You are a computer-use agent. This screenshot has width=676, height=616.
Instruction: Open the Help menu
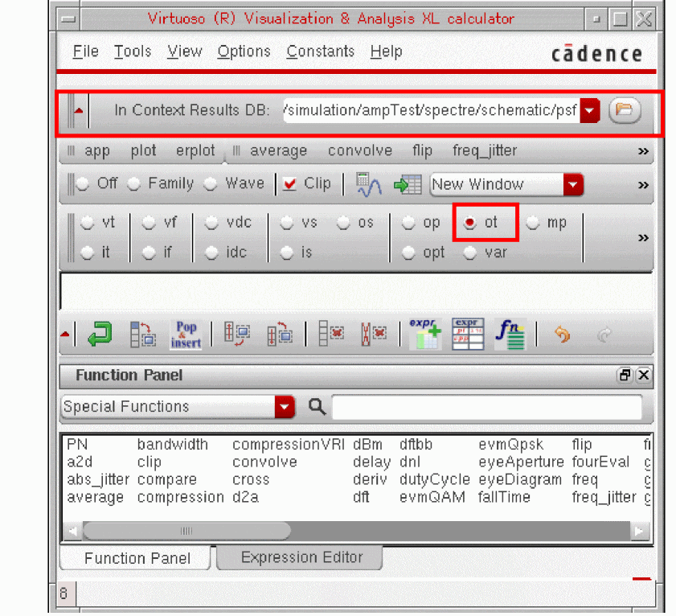386,51
